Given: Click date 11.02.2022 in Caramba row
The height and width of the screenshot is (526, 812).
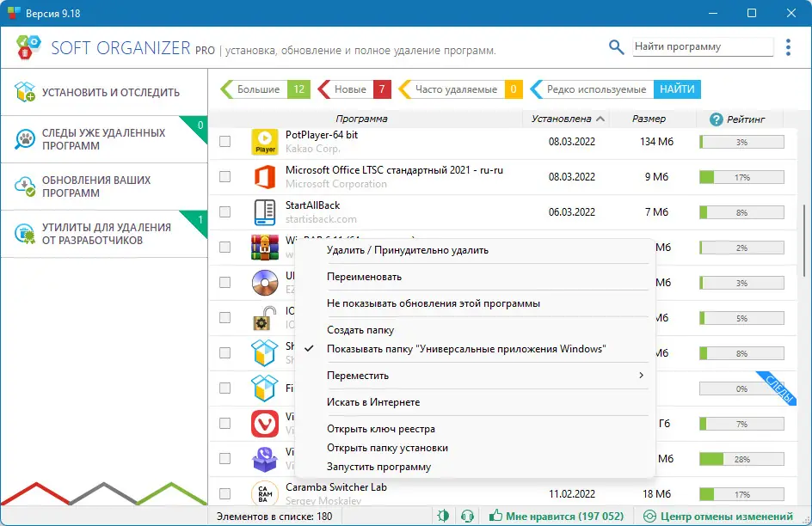Looking at the screenshot, I should coord(572,494).
